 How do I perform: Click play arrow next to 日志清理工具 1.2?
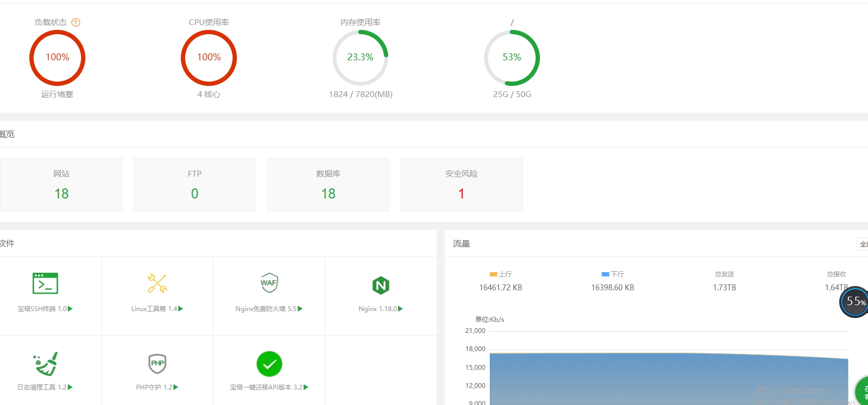pos(70,387)
